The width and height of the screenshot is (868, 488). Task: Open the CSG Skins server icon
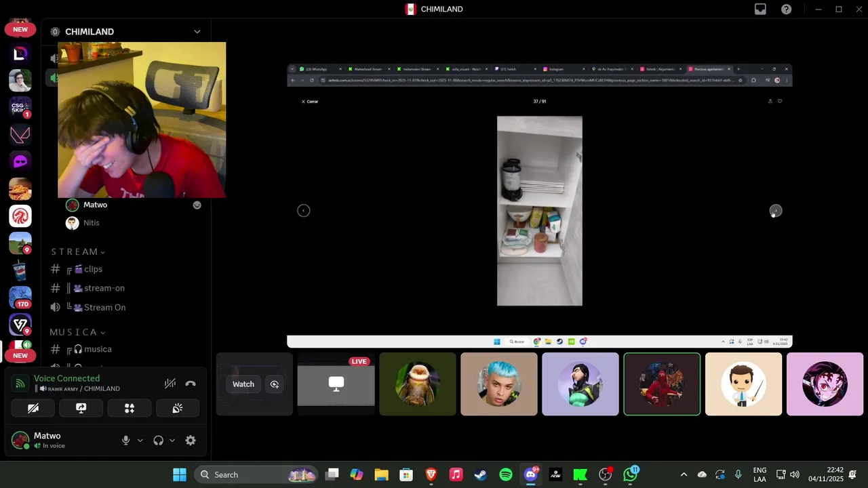(x=20, y=107)
